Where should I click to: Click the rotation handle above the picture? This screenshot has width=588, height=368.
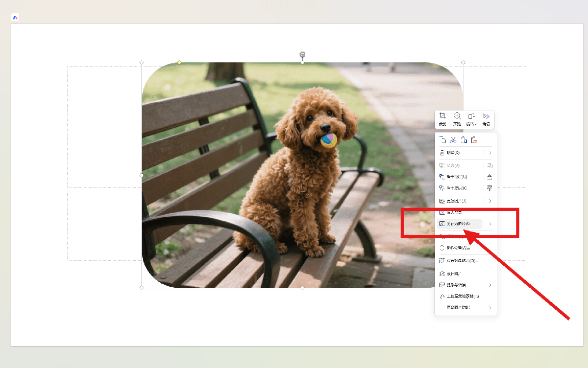[x=302, y=55]
